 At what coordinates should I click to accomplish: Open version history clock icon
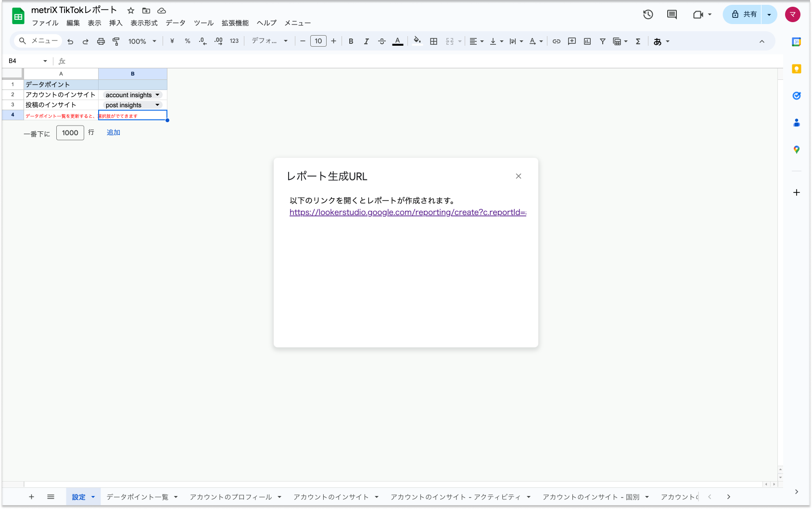648,14
